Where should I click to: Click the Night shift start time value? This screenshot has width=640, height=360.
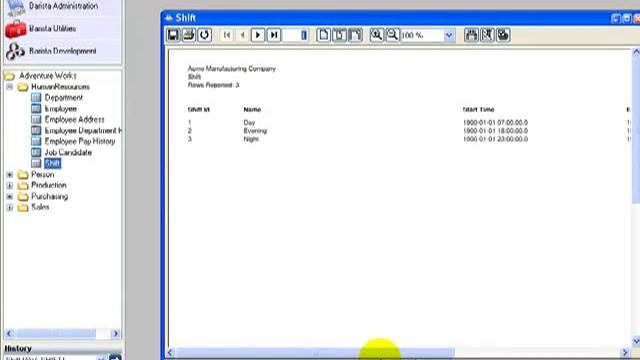[x=495, y=139]
